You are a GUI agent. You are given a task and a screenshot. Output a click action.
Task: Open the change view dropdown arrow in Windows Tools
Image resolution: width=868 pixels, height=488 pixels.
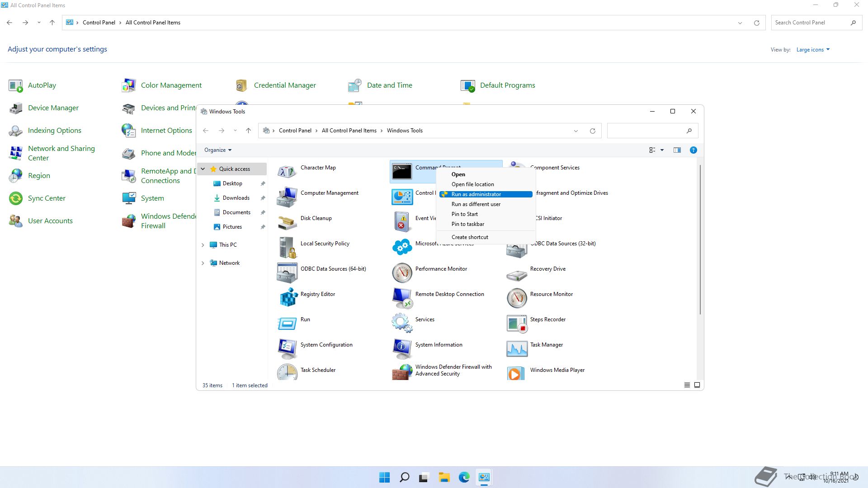click(662, 150)
